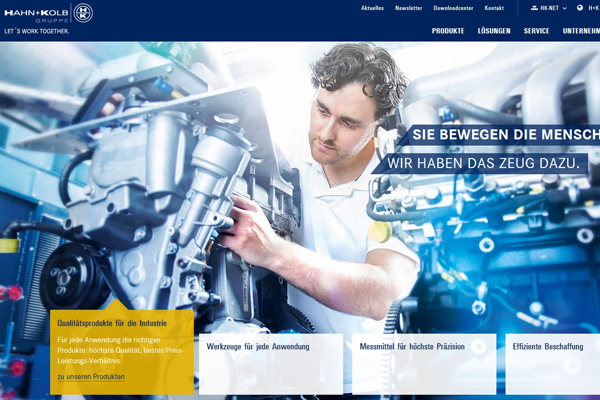Screen dimensions: 600x400
Task: Open the Unternehmen menu
Action: pyautogui.click(x=581, y=31)
